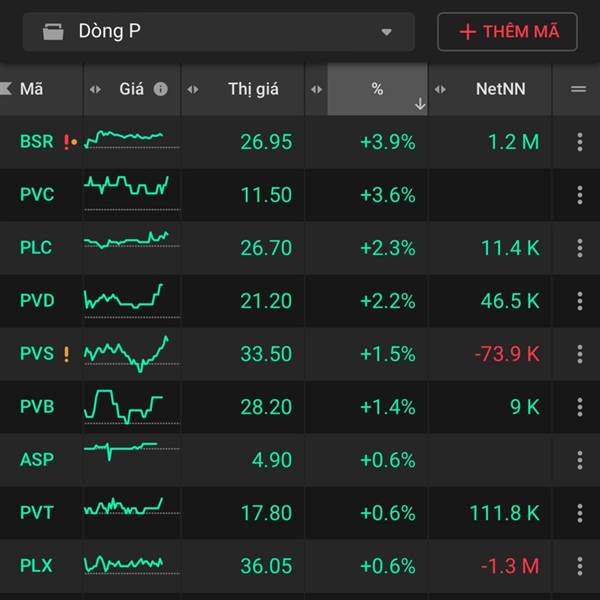The height and width of the screenshot is (600, 600).
Task: Open more options for PVC row
Action: coord(580,195)
